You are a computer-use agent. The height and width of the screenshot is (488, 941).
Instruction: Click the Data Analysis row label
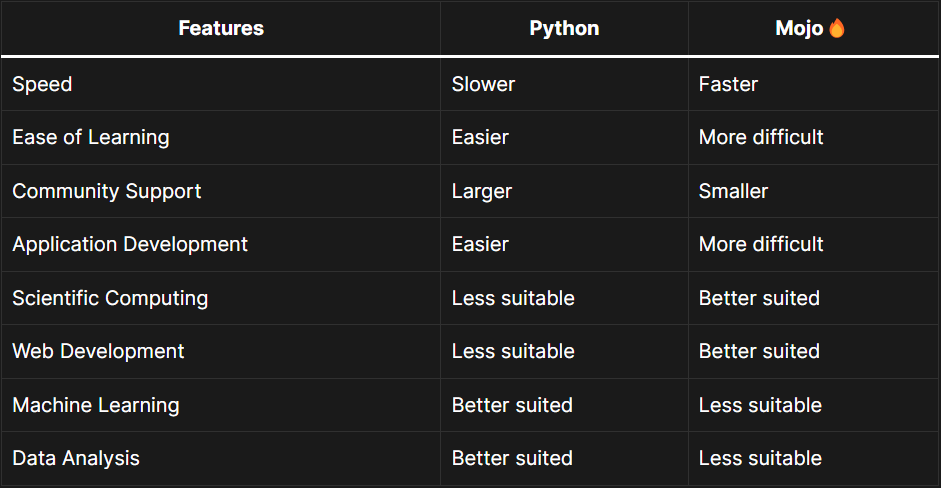(x=76, y=459)
